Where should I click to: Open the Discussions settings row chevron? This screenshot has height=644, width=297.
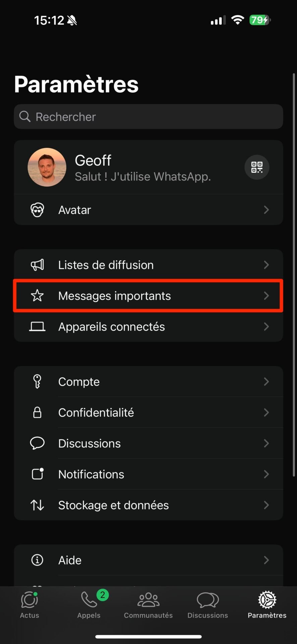point(266,443)
